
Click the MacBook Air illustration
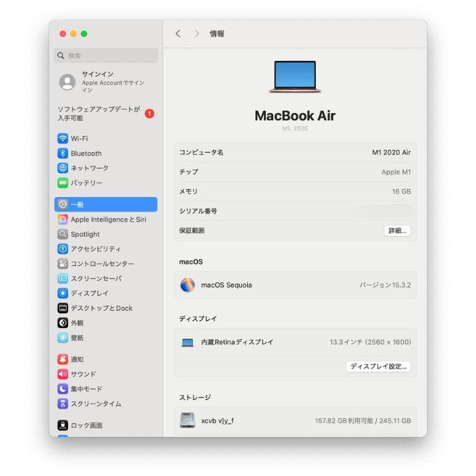295,77
